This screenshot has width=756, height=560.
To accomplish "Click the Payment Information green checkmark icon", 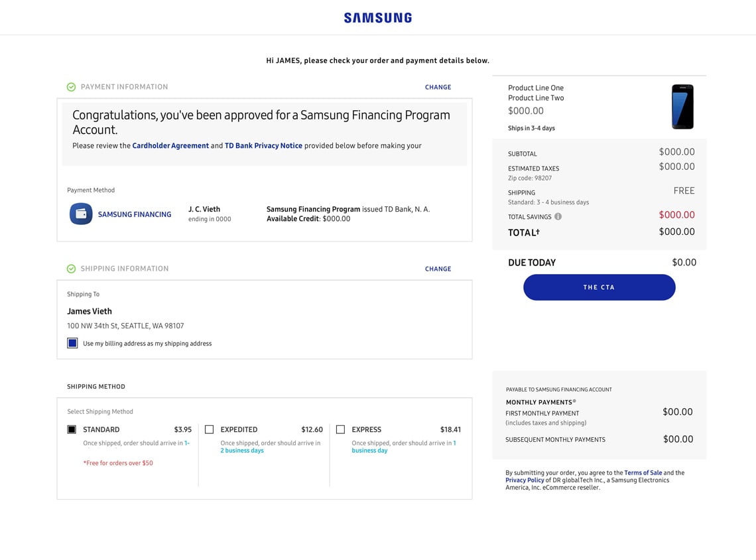I will click(71, 87).
